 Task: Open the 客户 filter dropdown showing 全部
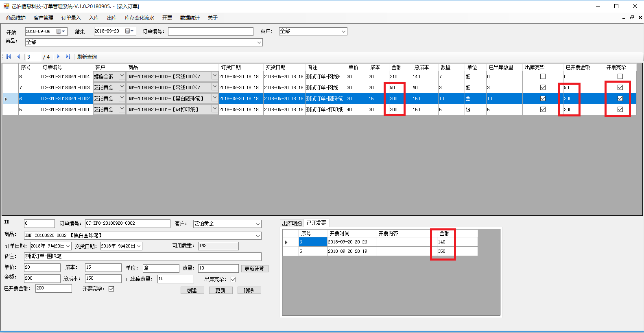coord(344,31)
